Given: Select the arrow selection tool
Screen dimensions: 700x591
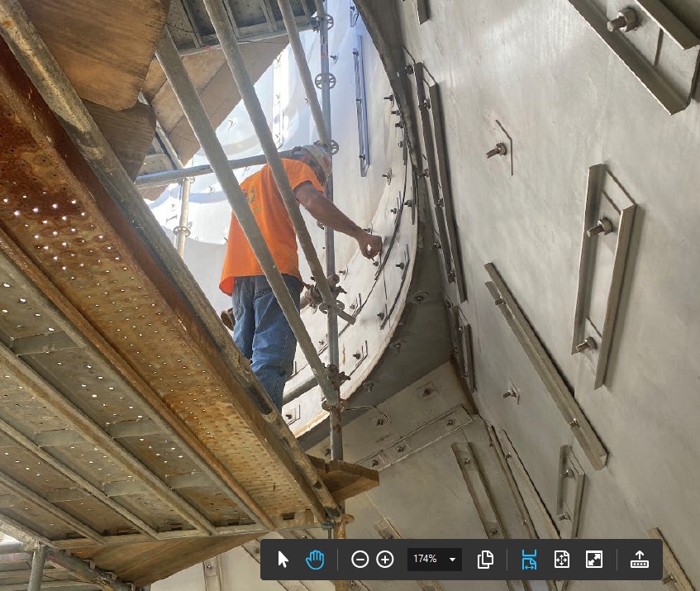Looking at the screenshot, I should pos(283,560).
